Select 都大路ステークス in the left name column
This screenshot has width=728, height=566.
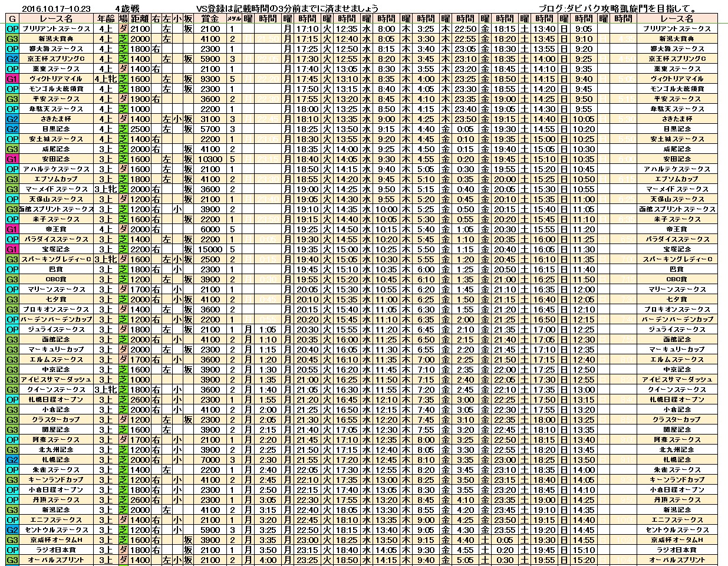[56, 48]
